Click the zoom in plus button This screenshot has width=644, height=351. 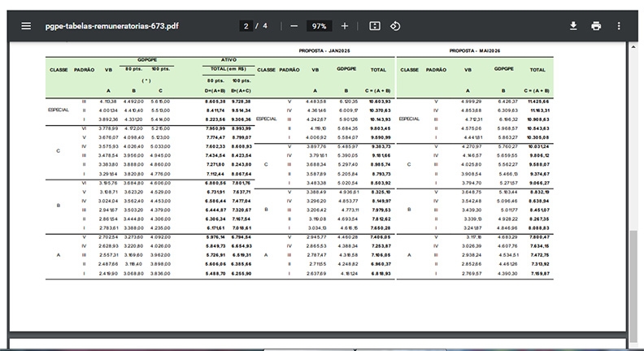click(345, 26)
